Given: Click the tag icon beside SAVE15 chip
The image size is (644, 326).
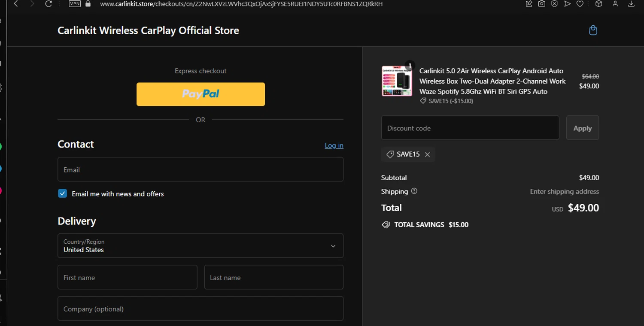Looking at the screenshot, I should tap(390, 154).
